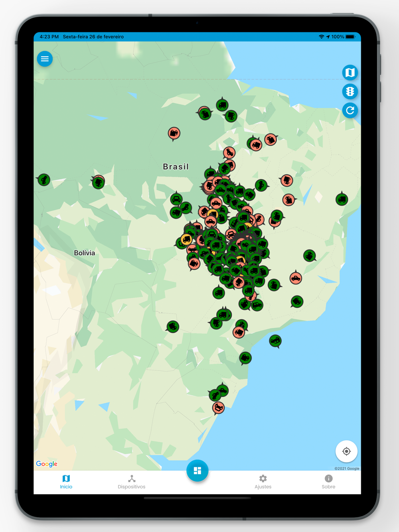The height and width of the screenshot is (532, 399).
Task: Open the Sobre info tab
Action: point(328,482)
